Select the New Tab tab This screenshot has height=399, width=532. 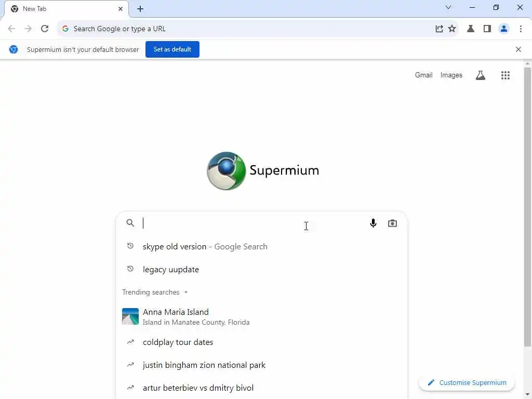pyautogui.click(x=66, y=9)
